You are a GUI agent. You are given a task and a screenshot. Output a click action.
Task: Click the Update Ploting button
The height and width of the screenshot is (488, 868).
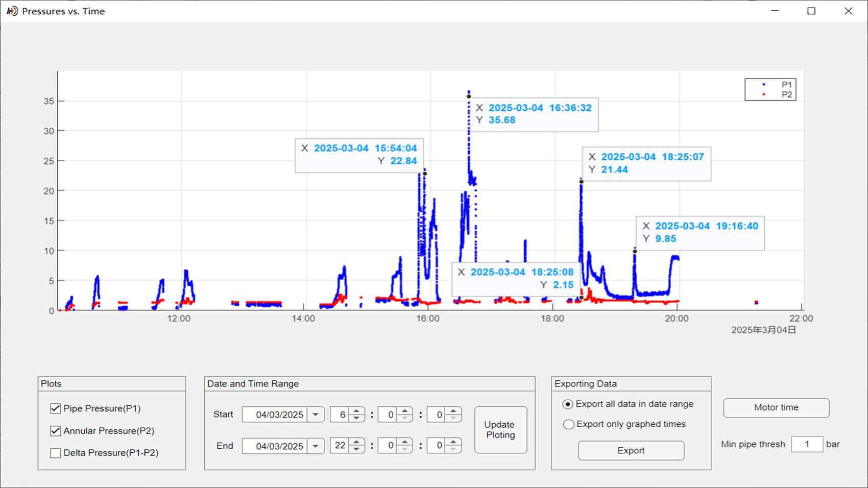[x=500, y=430]
